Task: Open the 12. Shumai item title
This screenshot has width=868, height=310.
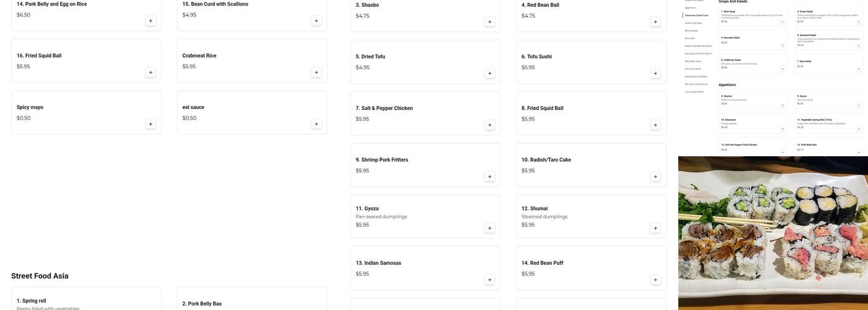Action: coord(534,208)
